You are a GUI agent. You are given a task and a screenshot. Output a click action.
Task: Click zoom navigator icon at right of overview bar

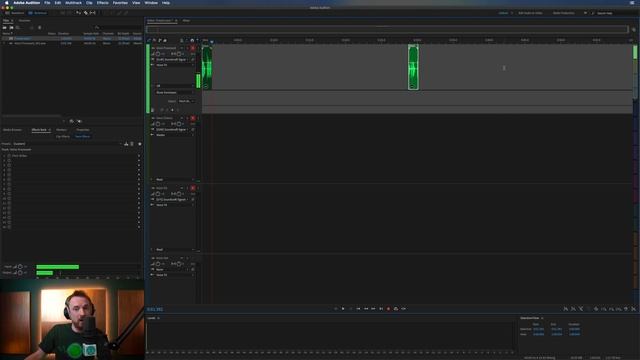pos(634,29)
